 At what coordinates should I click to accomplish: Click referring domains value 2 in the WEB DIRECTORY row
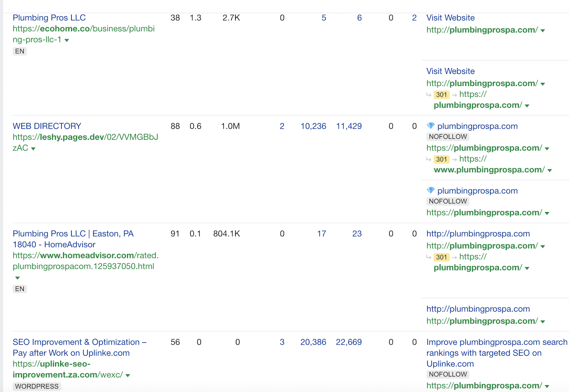click(x=282, y=126)
